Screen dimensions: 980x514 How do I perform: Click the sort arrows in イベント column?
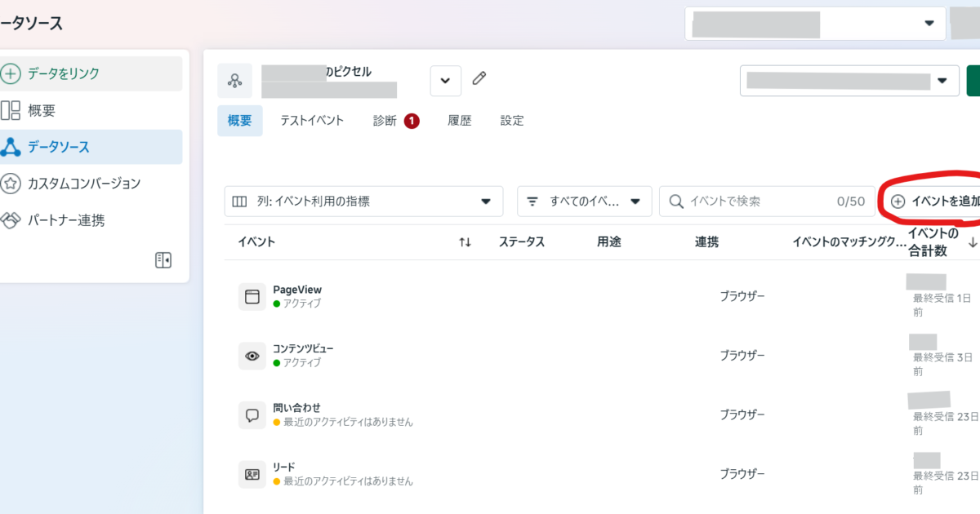coord(465,242)
